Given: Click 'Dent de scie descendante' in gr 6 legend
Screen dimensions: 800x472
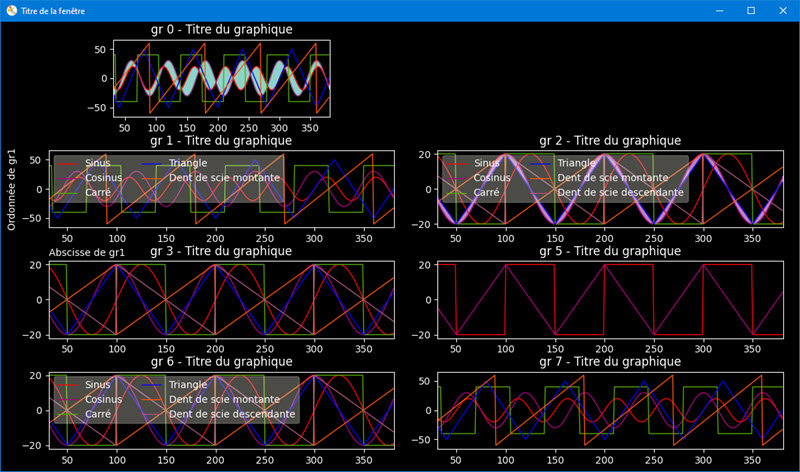Looking at the screenshot, I should pos(232,414).
